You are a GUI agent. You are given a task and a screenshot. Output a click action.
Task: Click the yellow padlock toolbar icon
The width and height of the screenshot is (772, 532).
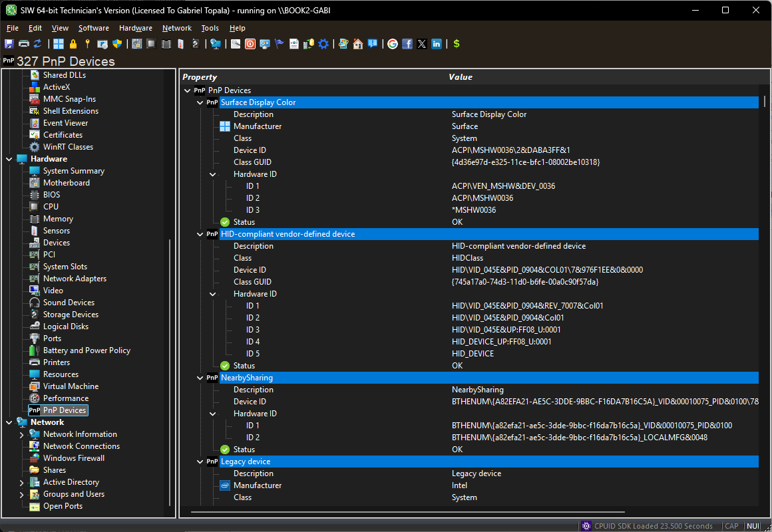pyautogui.click(x=73, y=44)
